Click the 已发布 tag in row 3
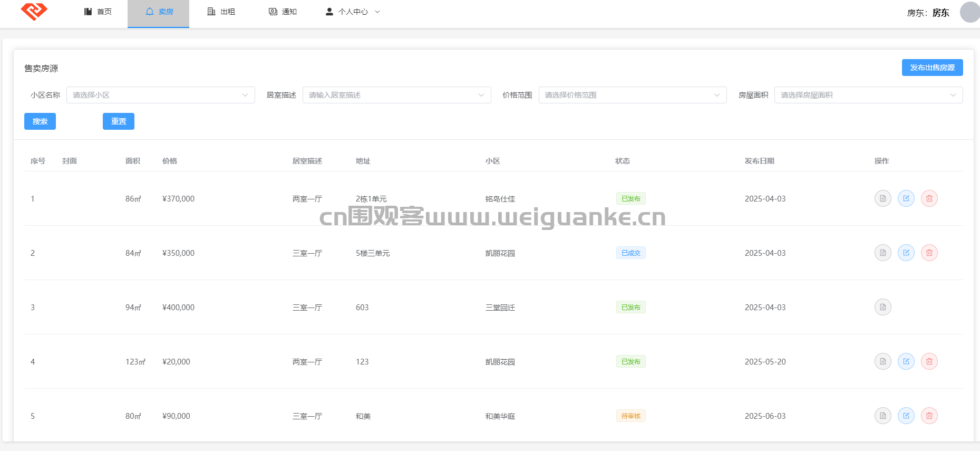This screenshot has width=980, height=451. pyautogui.click(x=630, y=308)
